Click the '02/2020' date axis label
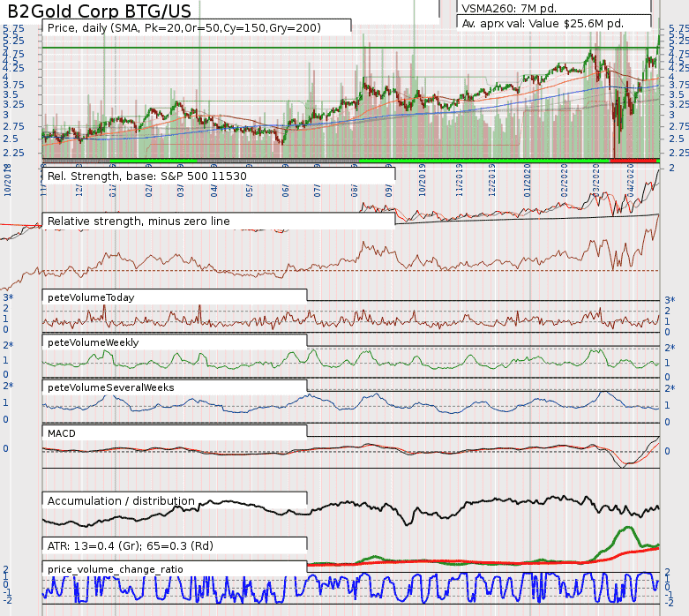The height and width of the screenshot is (616, 689). click(x=565, y=180)
